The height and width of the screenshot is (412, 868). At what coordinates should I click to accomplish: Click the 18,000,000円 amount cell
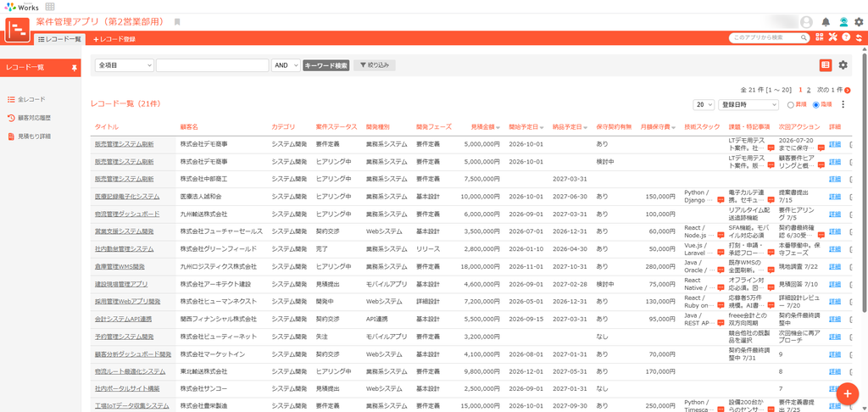(481, 266)
